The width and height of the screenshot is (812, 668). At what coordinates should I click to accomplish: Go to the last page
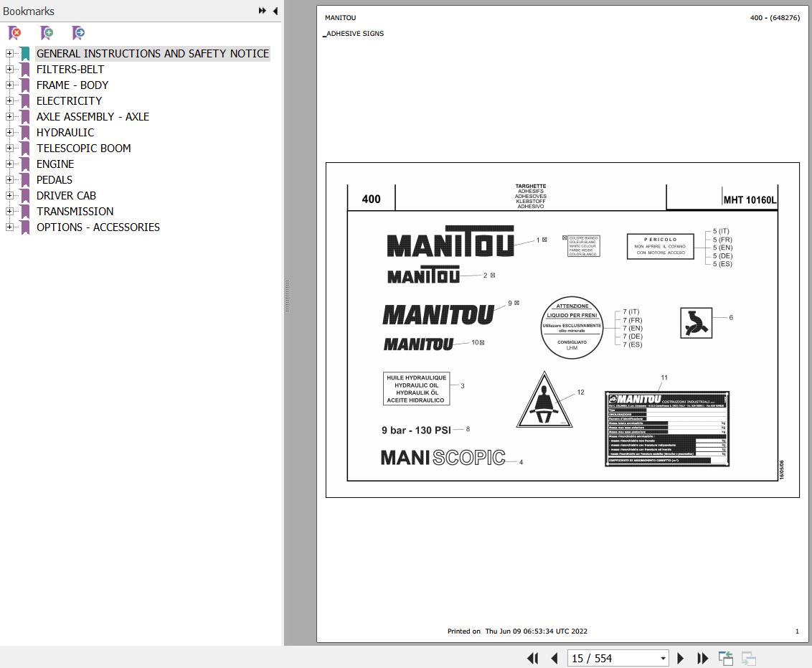pos(703,658)
